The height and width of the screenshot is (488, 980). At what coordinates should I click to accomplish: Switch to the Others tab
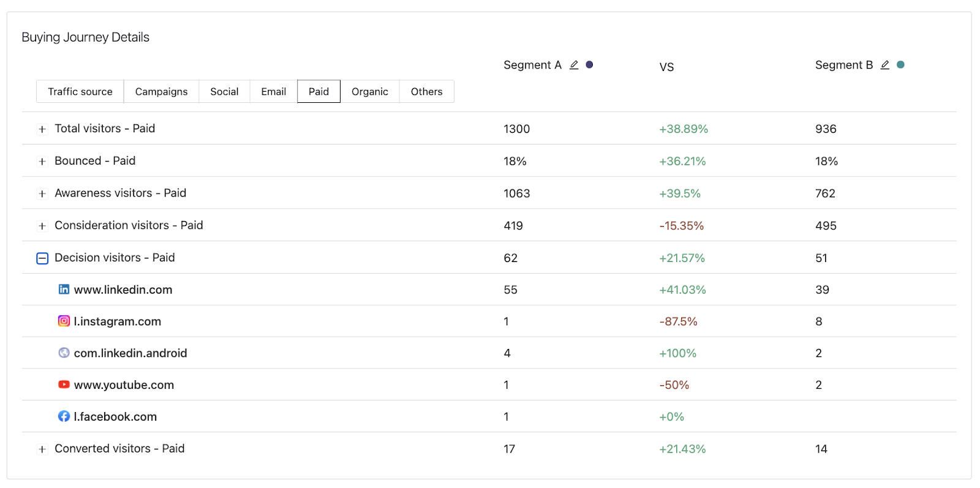(x=426, y=91)
